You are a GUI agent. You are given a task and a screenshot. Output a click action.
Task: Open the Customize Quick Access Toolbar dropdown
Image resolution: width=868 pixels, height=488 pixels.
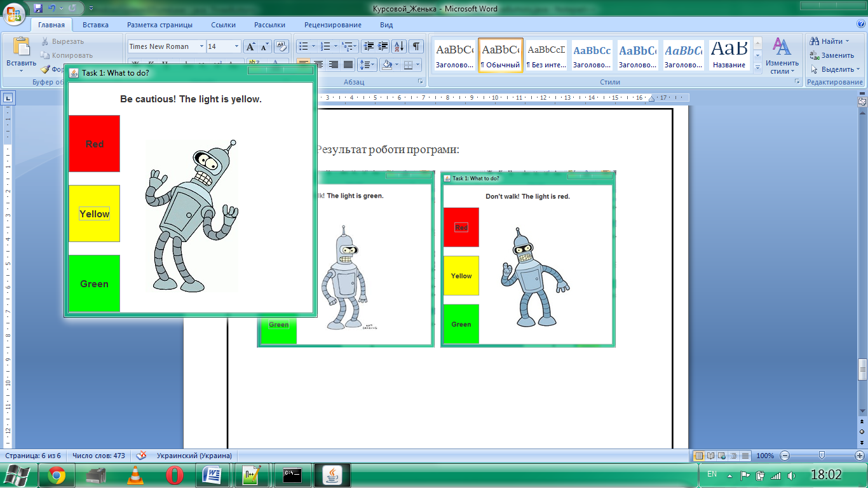tap(91, 8)
